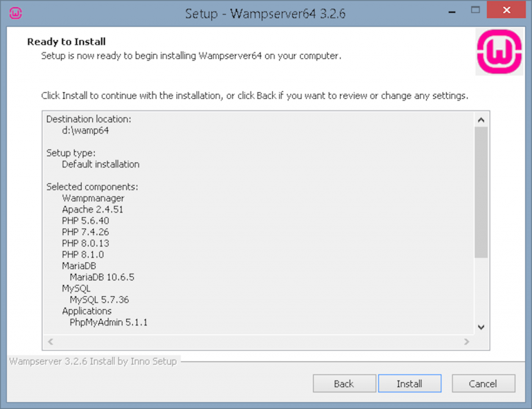
Task: Click the PhpMyAdmin 5.1.1 entry
Action: click(109, 322)
